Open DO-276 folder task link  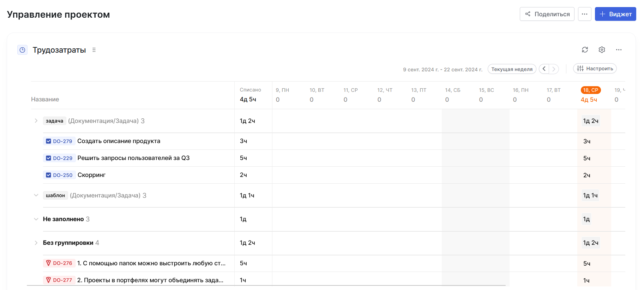(62, 263)
